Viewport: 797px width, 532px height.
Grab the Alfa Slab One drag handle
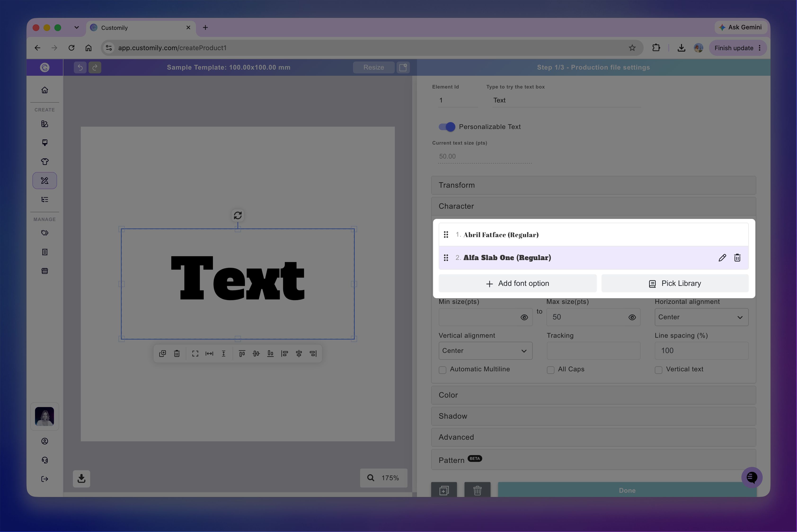tap(446, 258)
